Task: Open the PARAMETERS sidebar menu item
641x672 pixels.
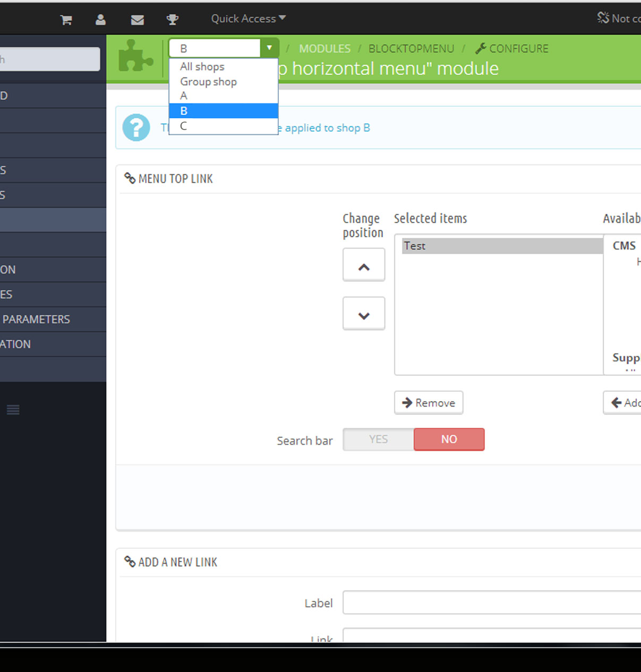Action: coord(53,320)
